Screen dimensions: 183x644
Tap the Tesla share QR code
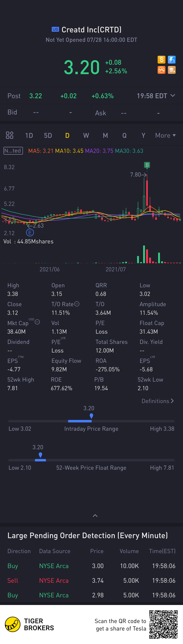coord(163,624)
